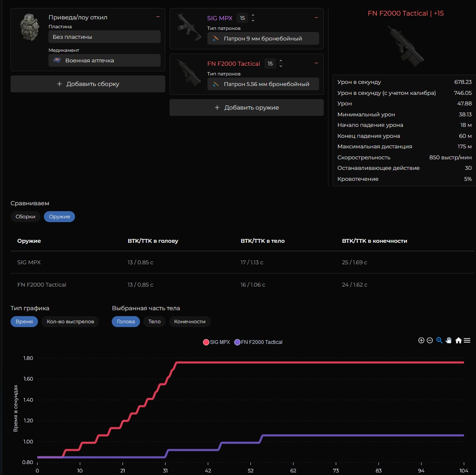Open the Пластина dropdown showing Без пластины

tap(105, 37)
